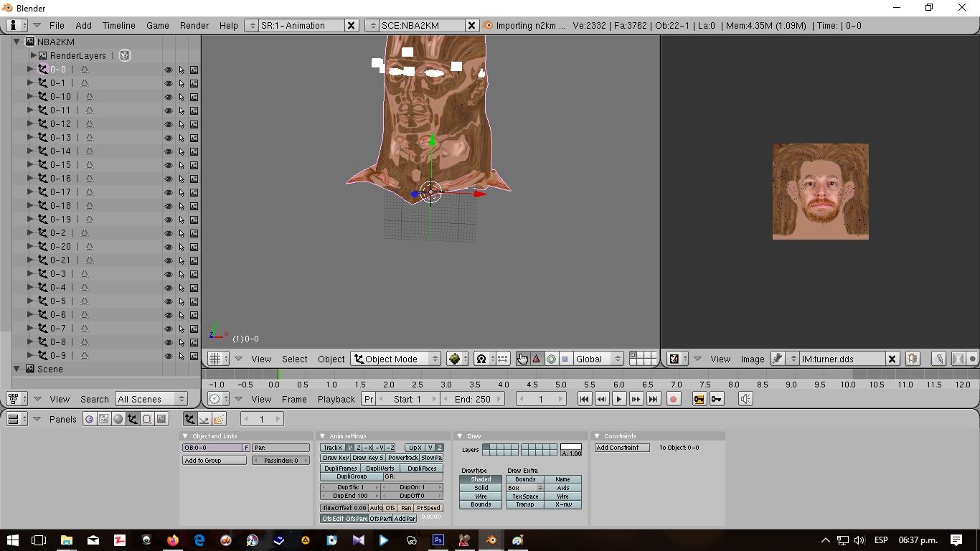
Task: Collapse the NBA2KM scene tree
Action: pos(17,42)
